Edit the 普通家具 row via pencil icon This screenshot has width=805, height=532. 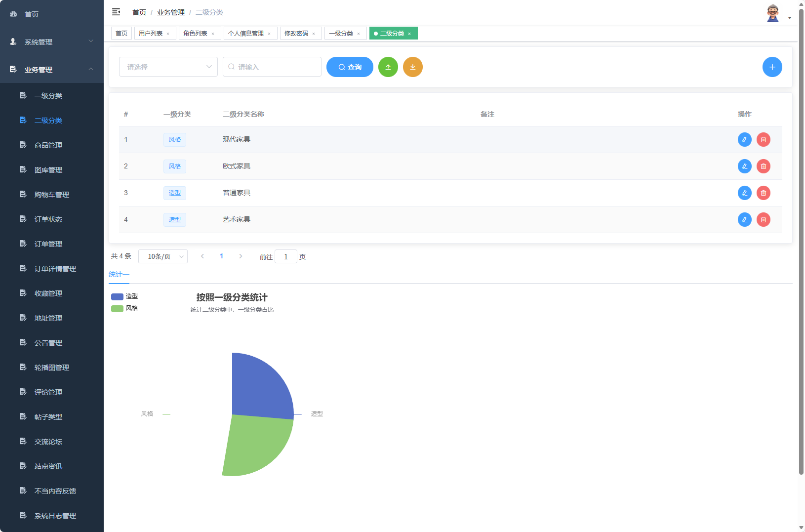pyautogui.click(x=744, y=193)
